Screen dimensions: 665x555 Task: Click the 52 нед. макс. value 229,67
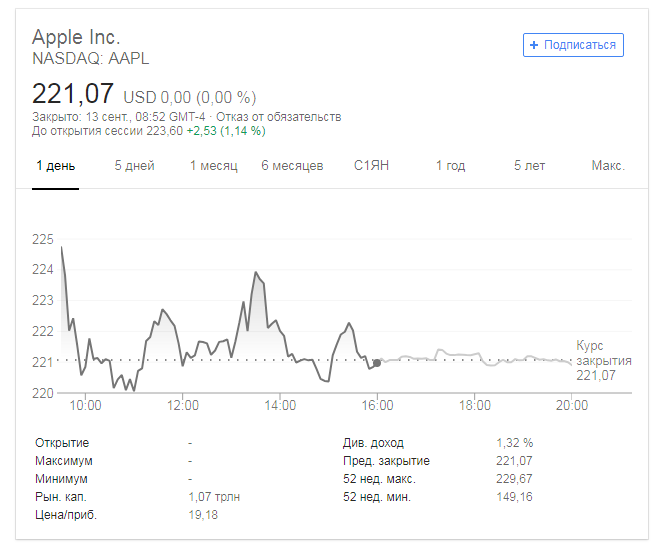coord(514,478)
